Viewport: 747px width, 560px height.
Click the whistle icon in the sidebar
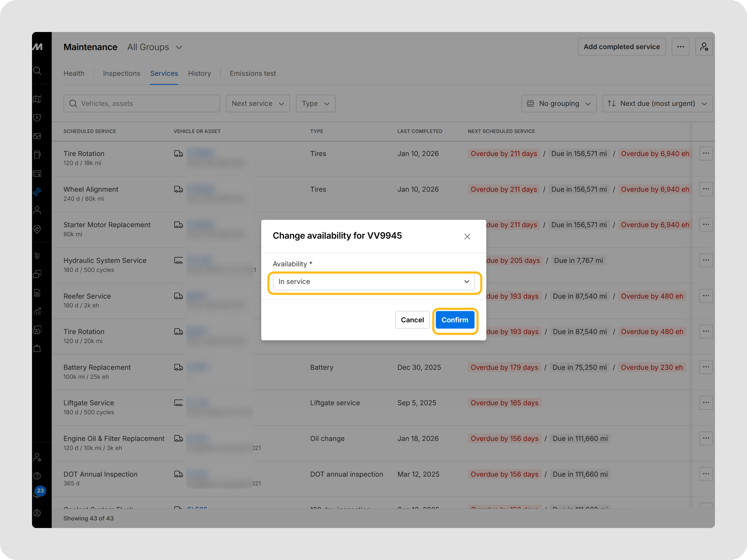point(38,255)
